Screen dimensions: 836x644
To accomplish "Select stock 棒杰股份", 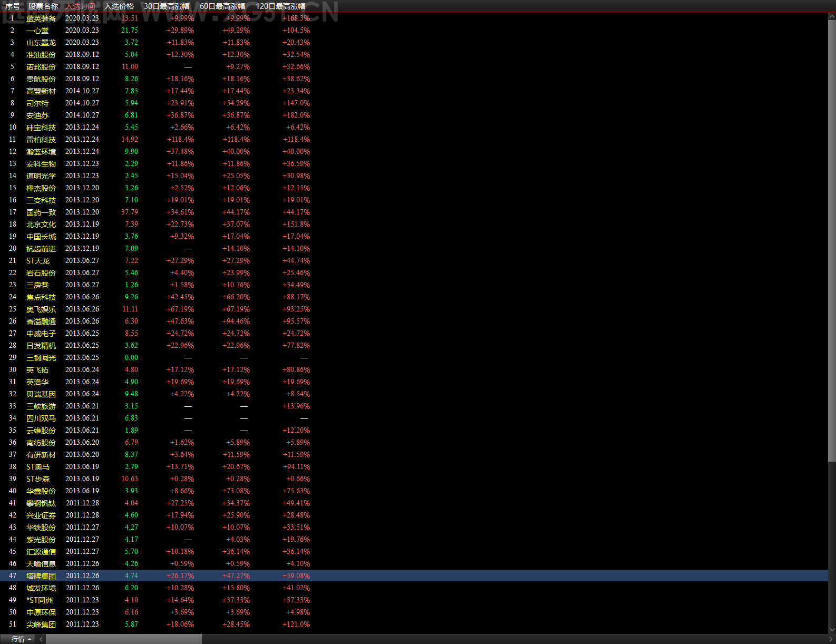I will coord(41,188).
